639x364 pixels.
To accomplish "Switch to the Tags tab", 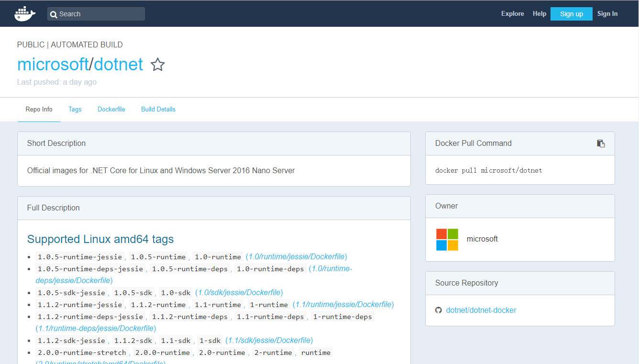I will point(75,110).
